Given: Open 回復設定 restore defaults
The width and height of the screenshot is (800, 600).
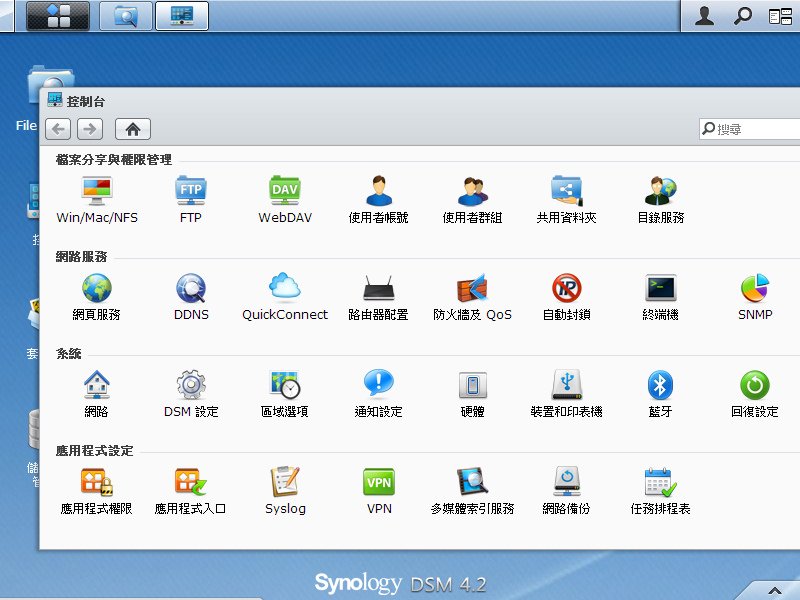Looking at the screenshot, I should (x=755, y=394).
